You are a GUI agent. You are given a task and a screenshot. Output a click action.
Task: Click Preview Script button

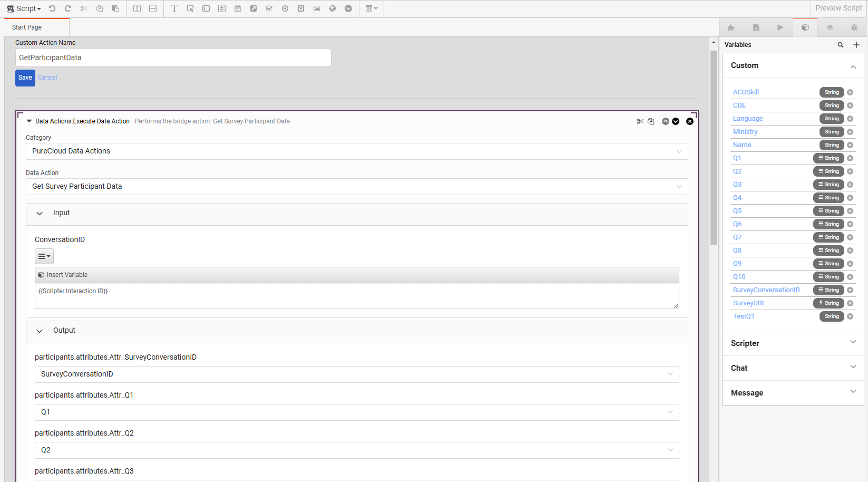pos(838,8)
